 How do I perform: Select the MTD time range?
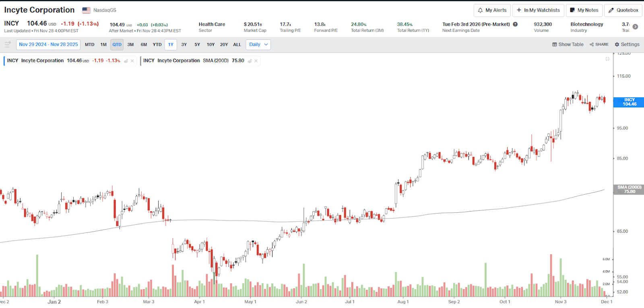coord(90,45)
